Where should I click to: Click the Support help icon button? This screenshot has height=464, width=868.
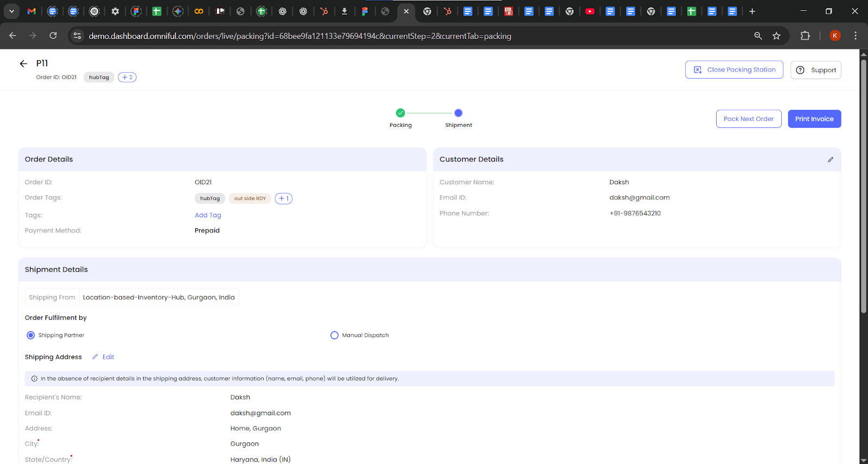click(x=815, y=70)
